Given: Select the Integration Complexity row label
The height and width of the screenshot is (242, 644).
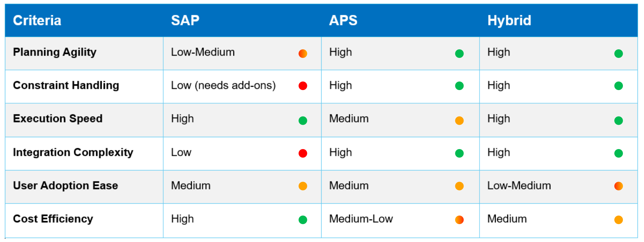Looking at the screenshot, I should pos(73,152).
